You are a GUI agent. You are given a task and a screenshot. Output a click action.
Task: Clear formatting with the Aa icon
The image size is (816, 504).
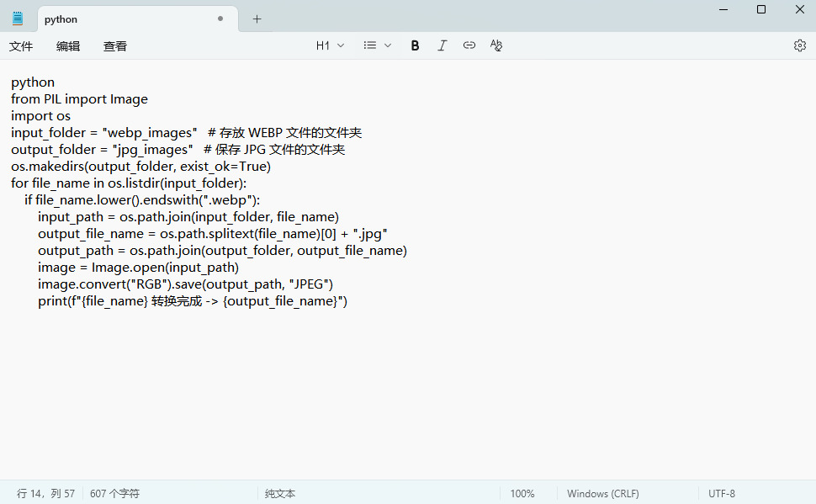[496, 45]
